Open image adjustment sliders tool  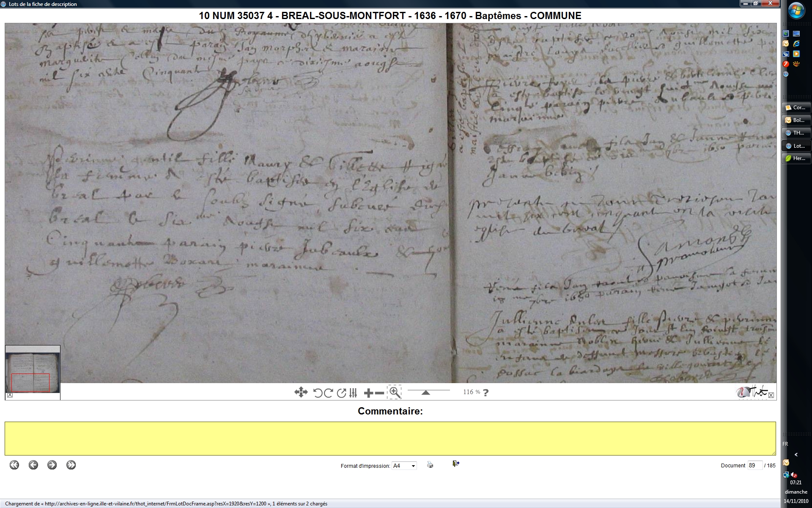click(x=353, y=393)
